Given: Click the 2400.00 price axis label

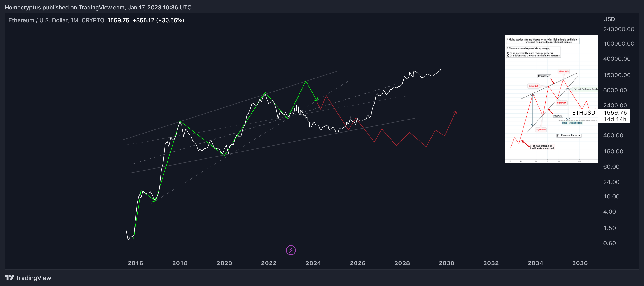Looking at the screenshot, I should coord(615,105).
